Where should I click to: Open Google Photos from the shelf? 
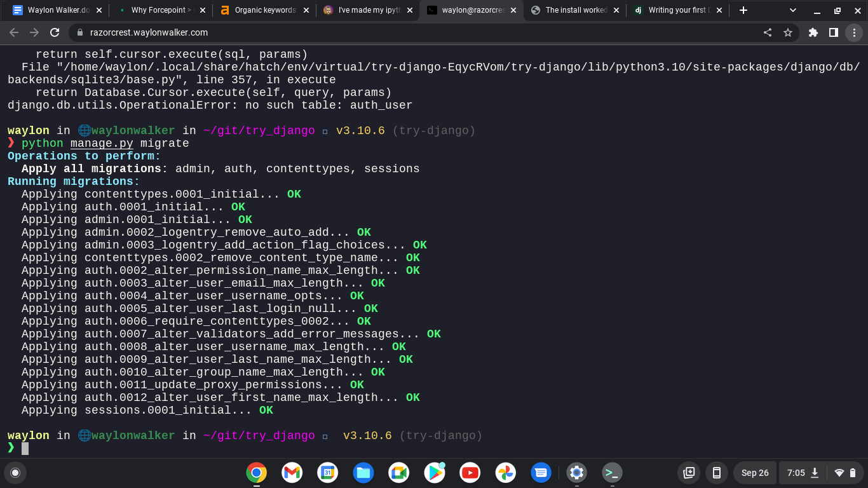tap(506, 472)
